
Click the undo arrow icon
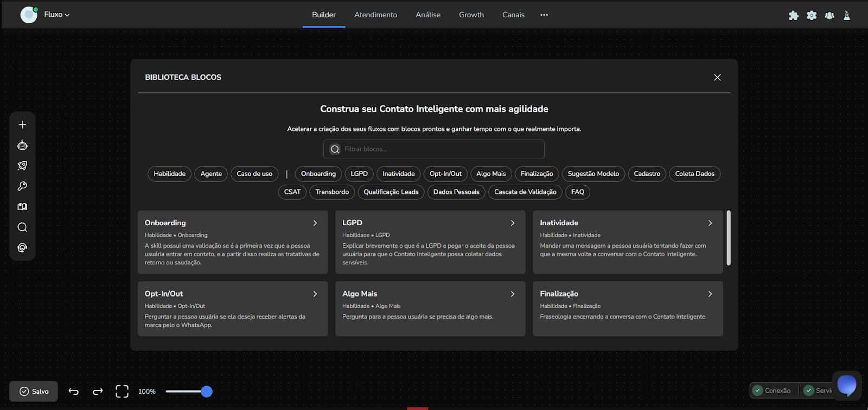[74, 392]
